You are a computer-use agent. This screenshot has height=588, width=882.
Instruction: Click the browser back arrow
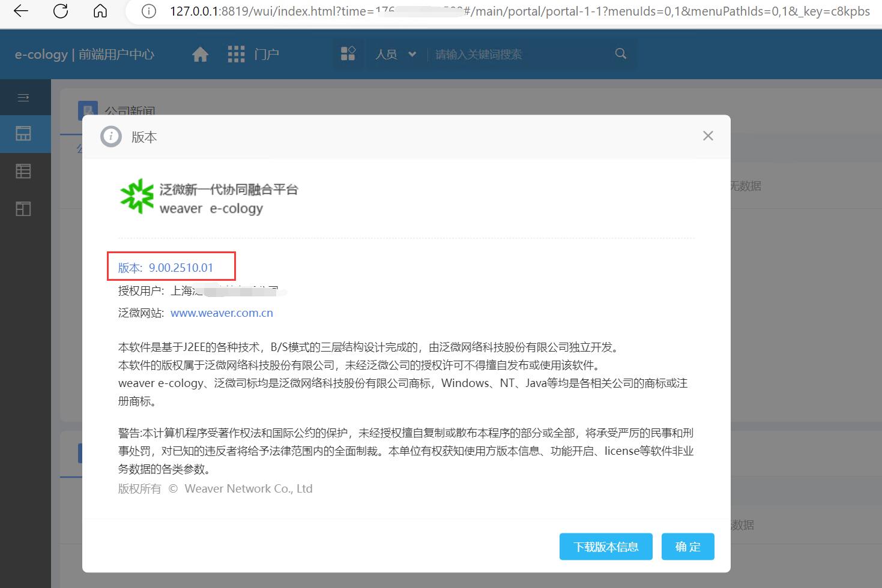click(21, 11)
